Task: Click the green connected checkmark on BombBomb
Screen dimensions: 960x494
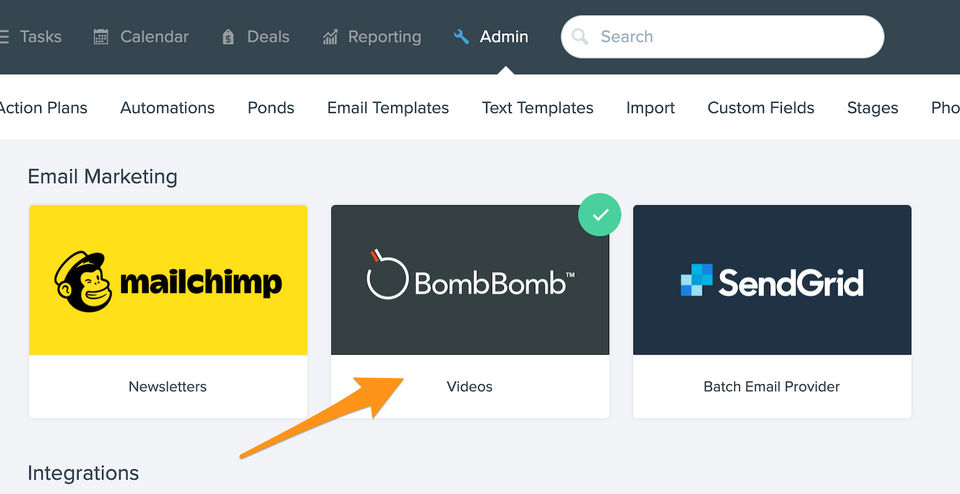Action: click(600, 215)
